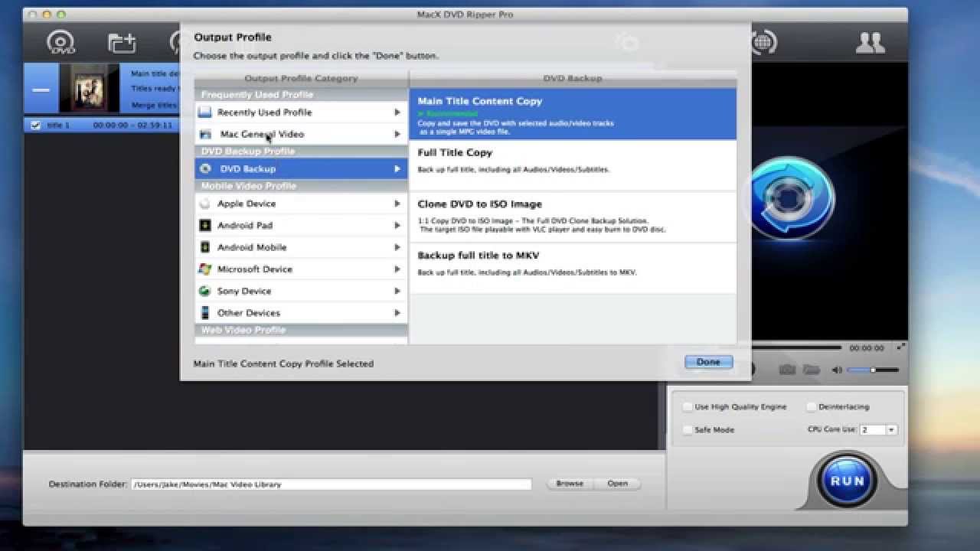Click the preview playback progress bar
Screen dimensions: 980x551
coord(797,347)
